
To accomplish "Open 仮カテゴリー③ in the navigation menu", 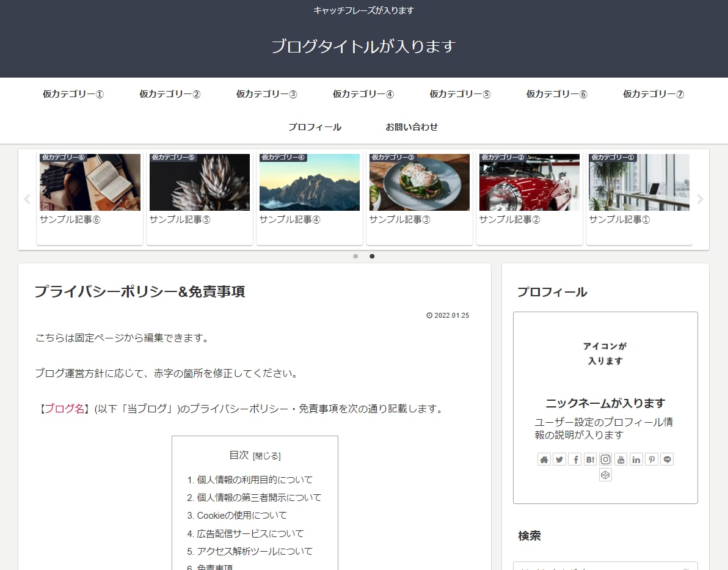I will (266, 94).
